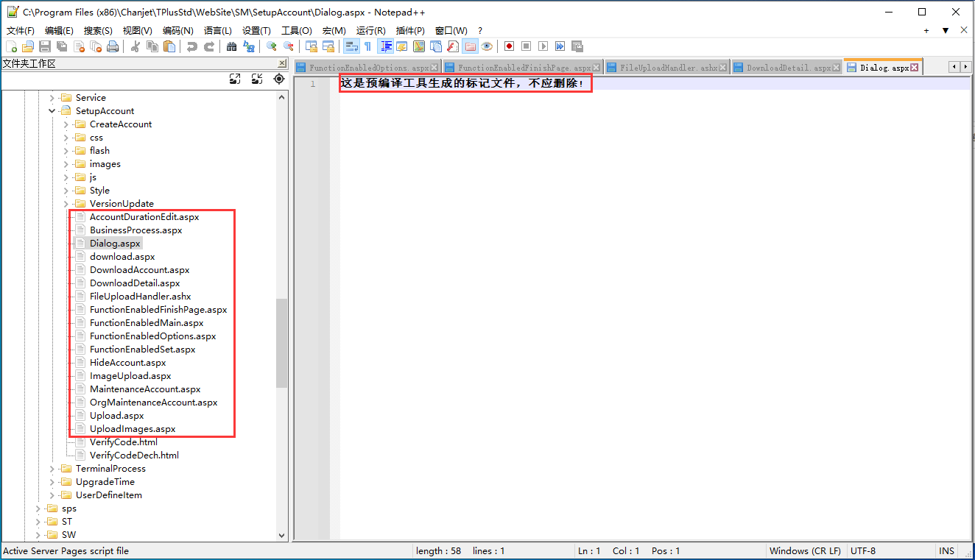Screen dimensions: 975x560
Task: Open the 搜索(S) menu
Action: [98, 30]
